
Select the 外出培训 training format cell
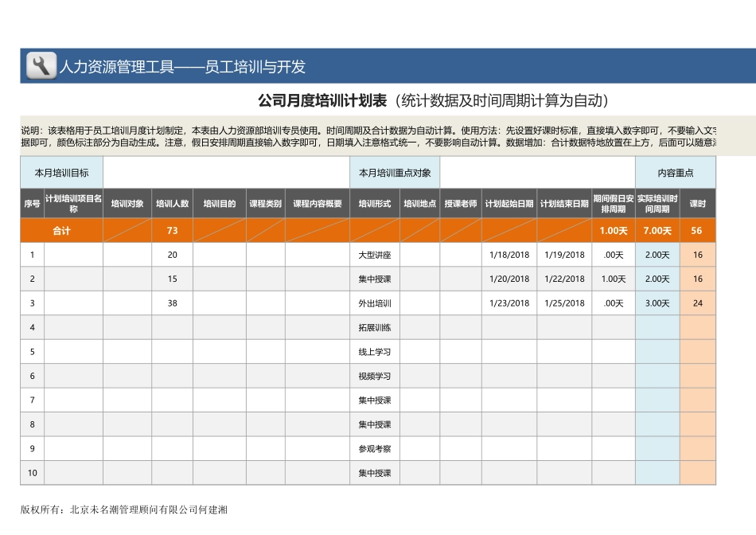coord(375,303)
